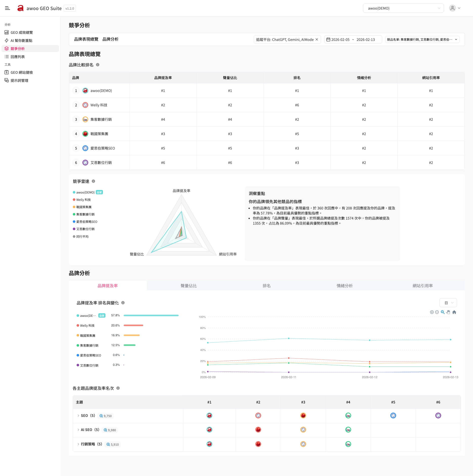The height and width of the screenshot is (476, 473).
Task: Open 提示詞管理 in the sidebar
Action: pos(30,81)
